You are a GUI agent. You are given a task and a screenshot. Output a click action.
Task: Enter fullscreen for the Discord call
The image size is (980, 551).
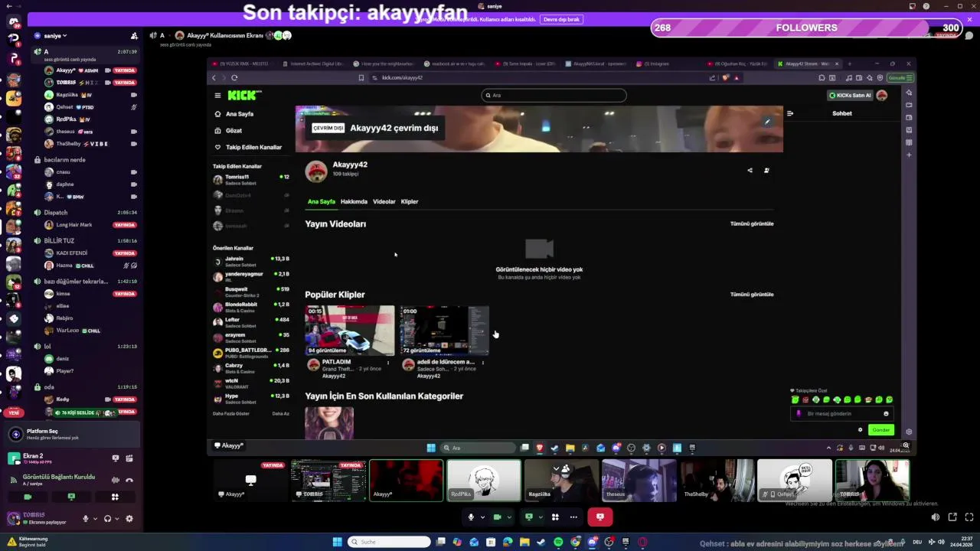point(969,517)
